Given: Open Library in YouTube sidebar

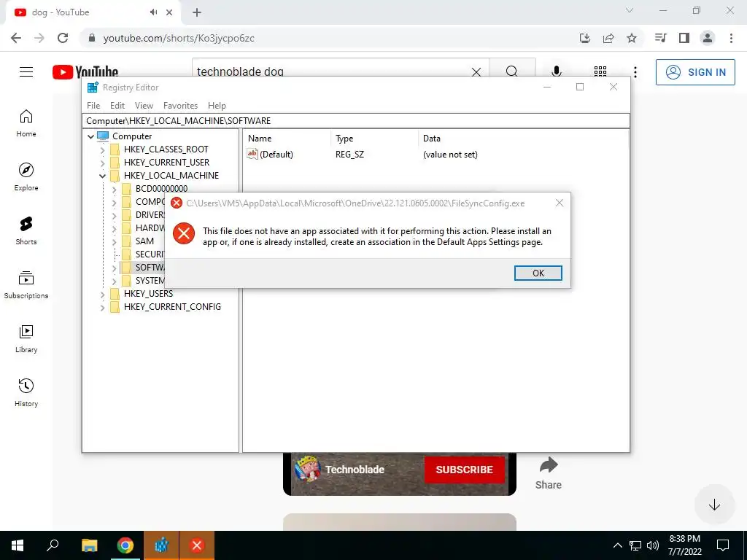Looking at the screenshot, I should point(26,338).
